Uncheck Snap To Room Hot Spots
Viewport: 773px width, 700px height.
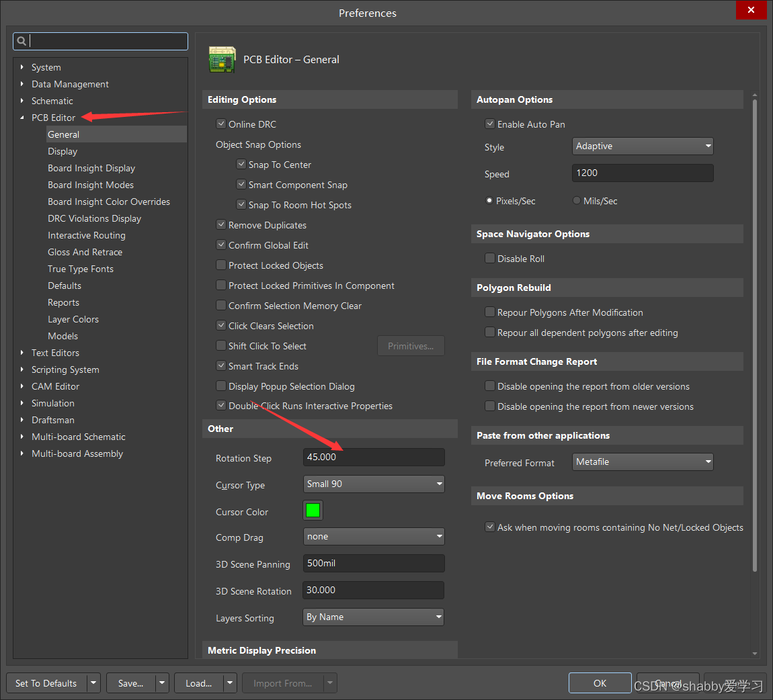tap(241, 204)
